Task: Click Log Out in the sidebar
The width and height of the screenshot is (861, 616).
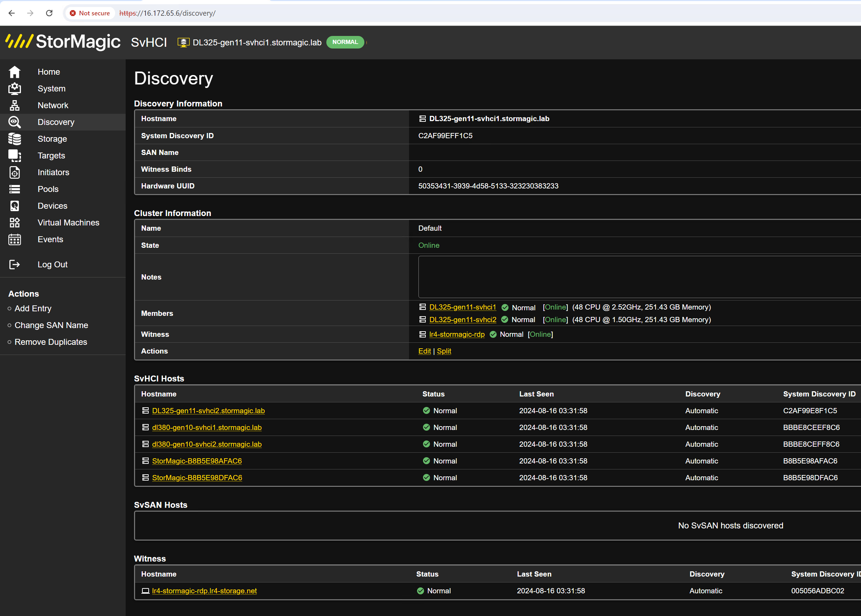Action: click(x=52, y=265)
